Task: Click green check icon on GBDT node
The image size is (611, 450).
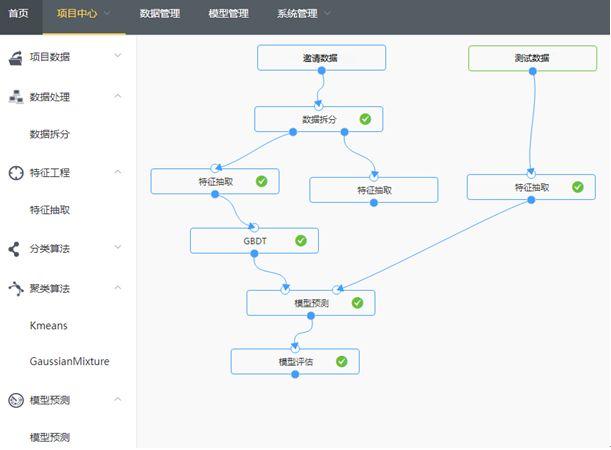Action: click(x=301, y=240)
